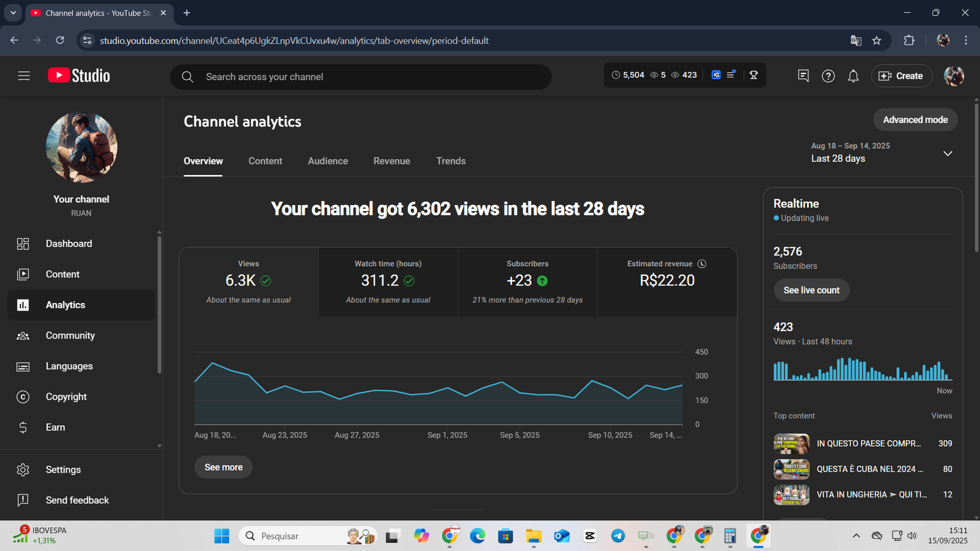Select the Estimated revenue card
The height and width of the screenshot is (551, 980).
[x=667, y=282]
